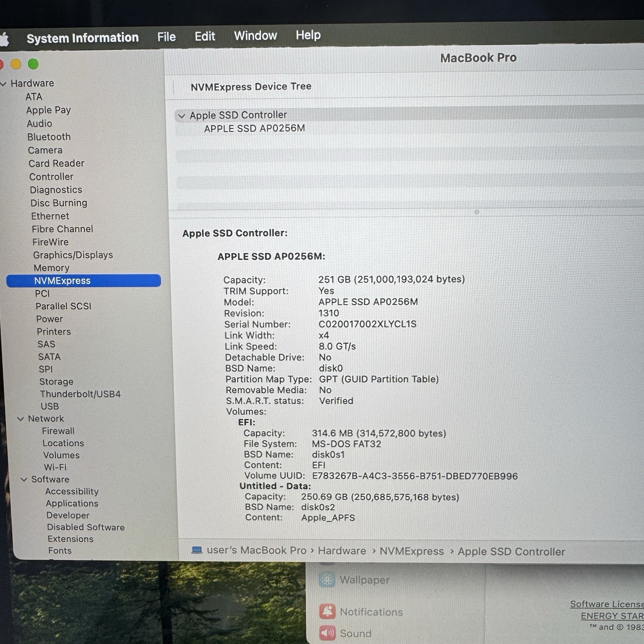644x644 pixels.
Task: Open Sound icon in System Settings window
Action: 328,633
